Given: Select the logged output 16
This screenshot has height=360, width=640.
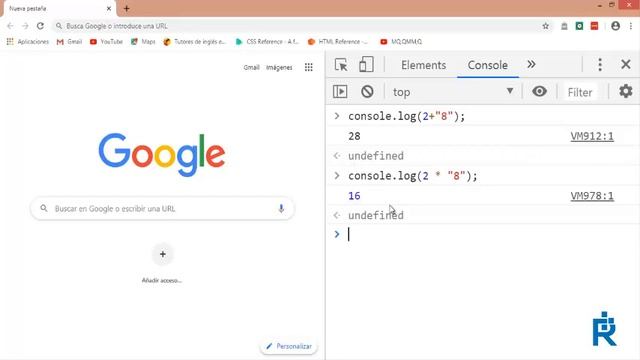Looking at the screenshot, I should point(354,196).
